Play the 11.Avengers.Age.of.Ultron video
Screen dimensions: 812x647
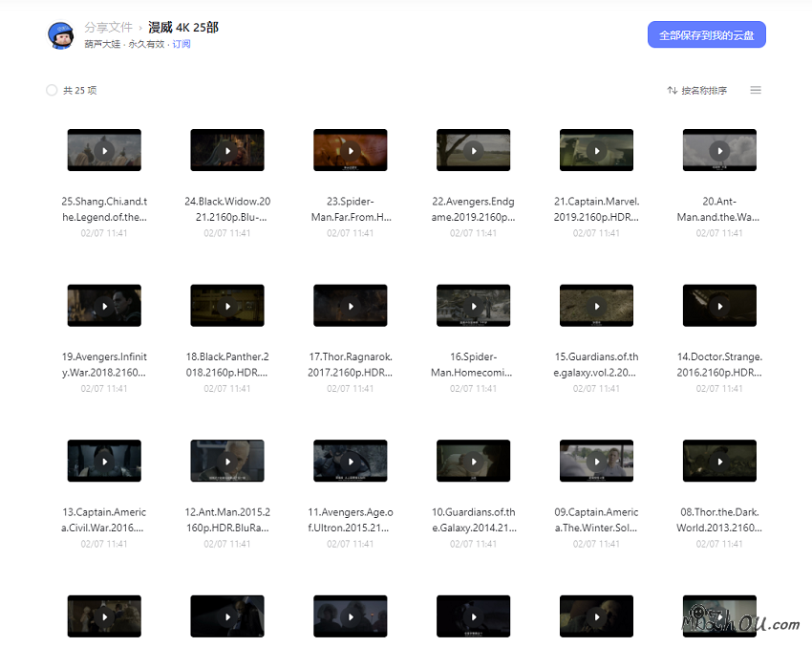[350, 461]
